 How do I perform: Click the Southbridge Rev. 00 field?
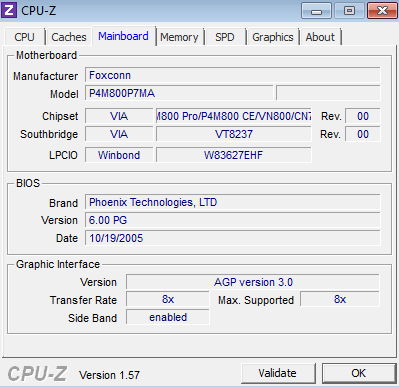(363, 134)
